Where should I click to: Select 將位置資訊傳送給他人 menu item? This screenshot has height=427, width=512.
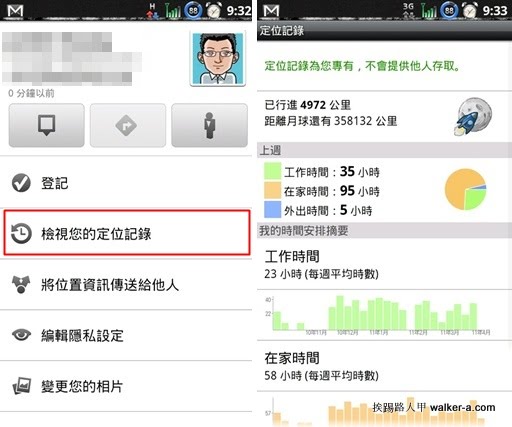point(126,285)
